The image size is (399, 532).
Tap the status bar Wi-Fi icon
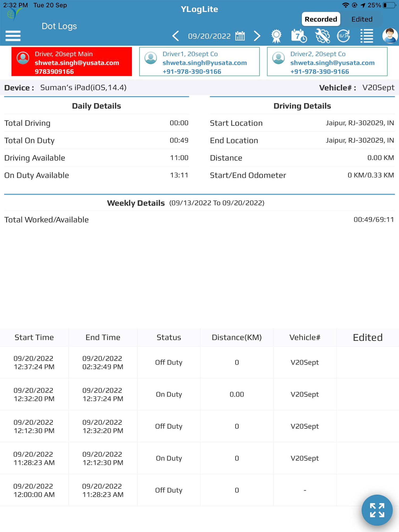coord(345,5)
